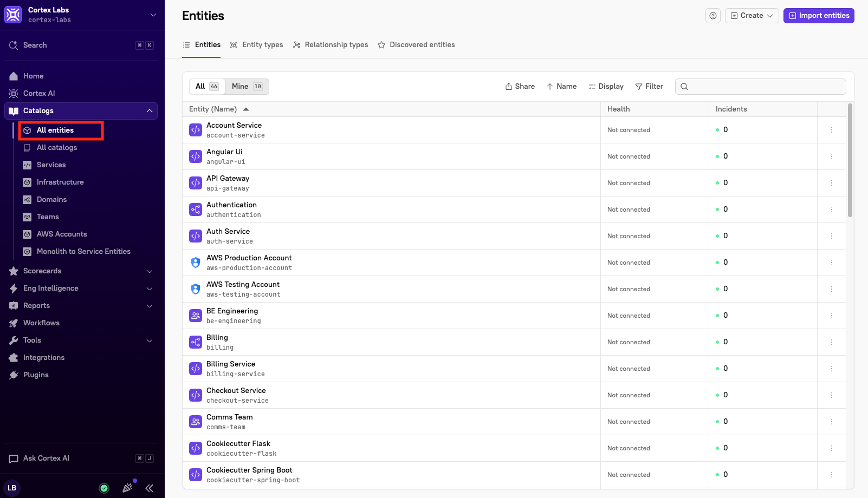Click Import entities button
The width and height of the screenshot is (868, 498).
(x=819, y=16)
